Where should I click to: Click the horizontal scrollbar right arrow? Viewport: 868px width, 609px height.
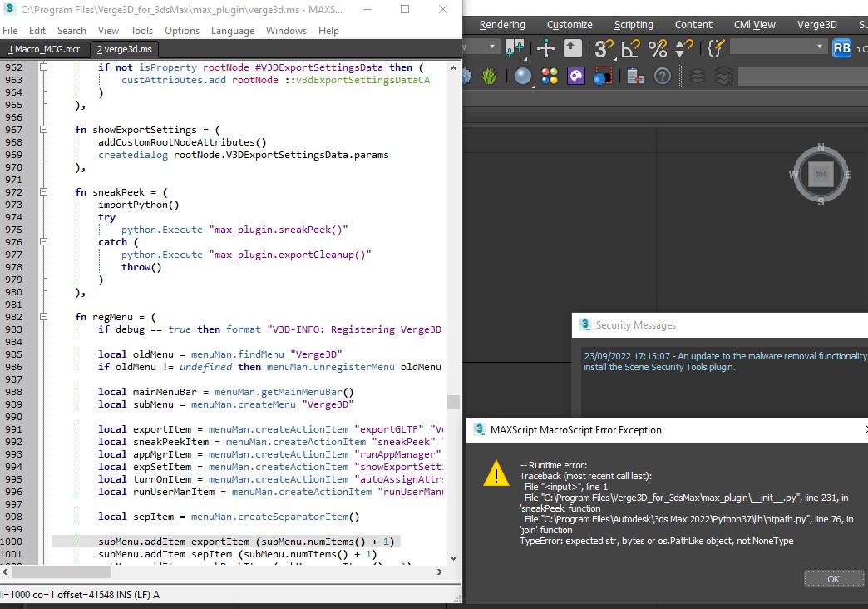[440, 572]
